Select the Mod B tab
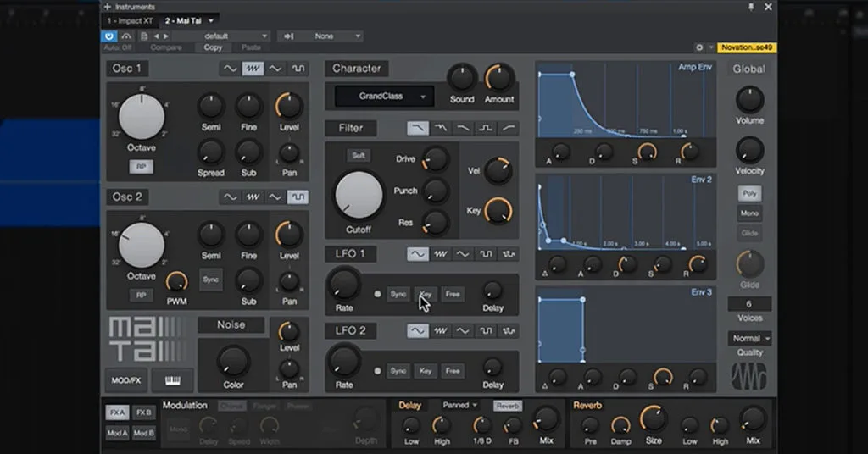This screenshot has width=868, height=454. point(143,433)
